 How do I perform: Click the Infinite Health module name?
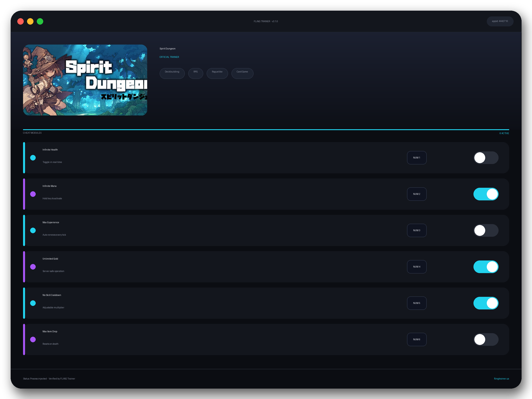tap(50, 150)
